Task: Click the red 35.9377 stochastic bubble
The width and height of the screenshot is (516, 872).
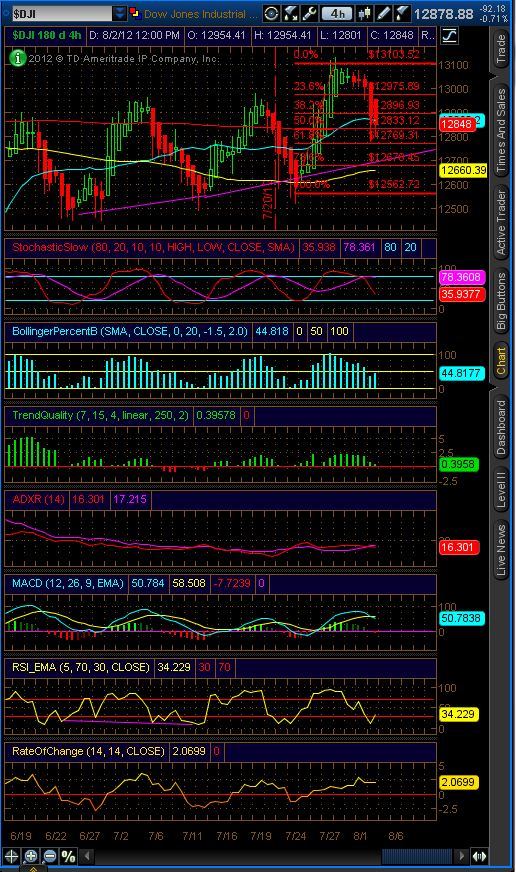Action: pos(463,294)
